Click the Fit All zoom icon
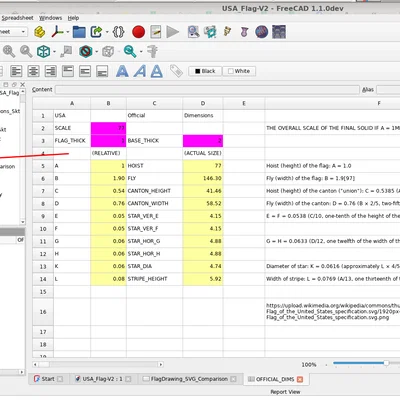Viewport: 400px width, 400px height. pos(9,52)
